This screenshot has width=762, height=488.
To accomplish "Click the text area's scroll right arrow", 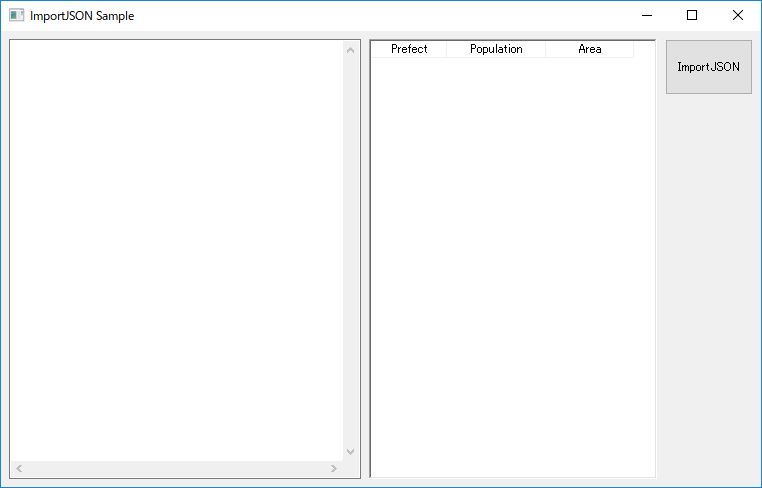I will pos(334,469).
